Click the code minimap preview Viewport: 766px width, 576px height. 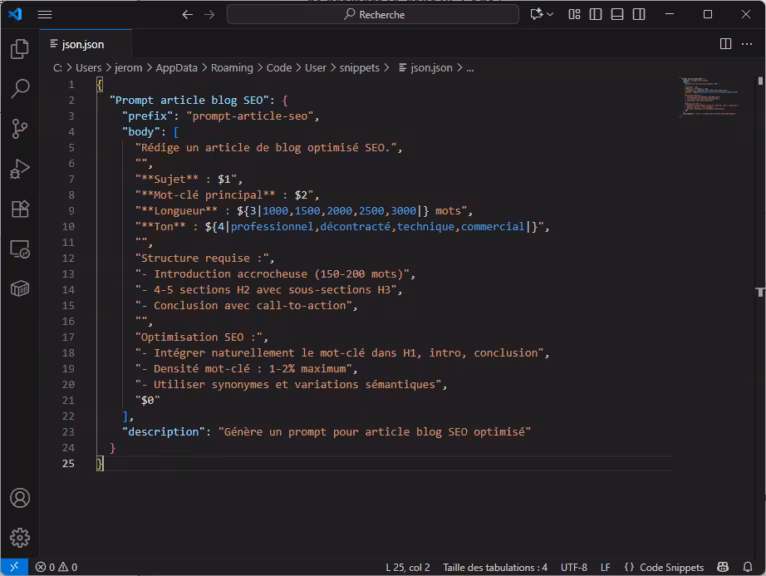click(710, 98)
